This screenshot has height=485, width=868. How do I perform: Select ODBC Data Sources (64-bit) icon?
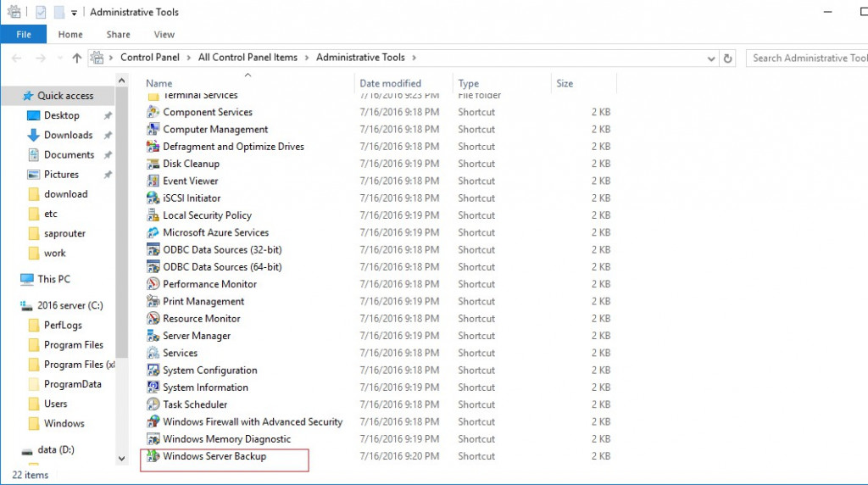153,266
